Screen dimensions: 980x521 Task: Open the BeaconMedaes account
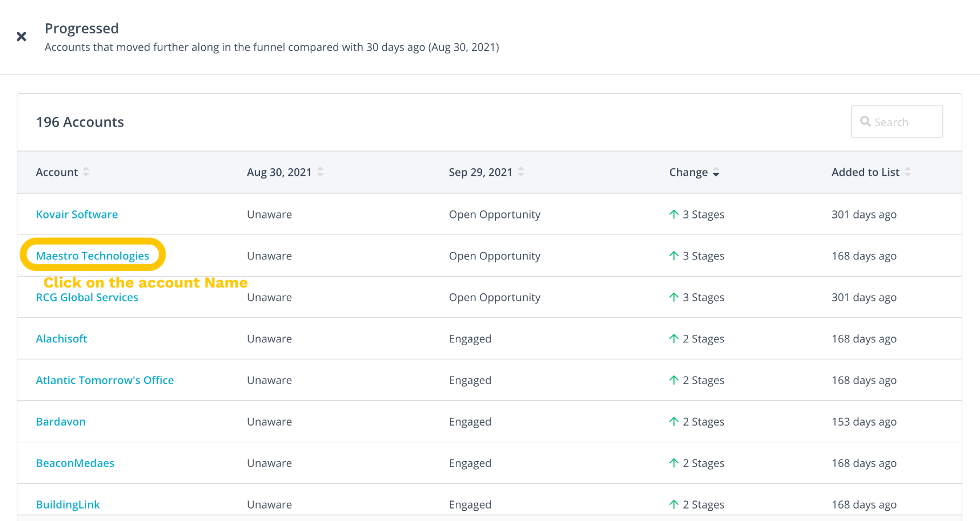point(75,463)
